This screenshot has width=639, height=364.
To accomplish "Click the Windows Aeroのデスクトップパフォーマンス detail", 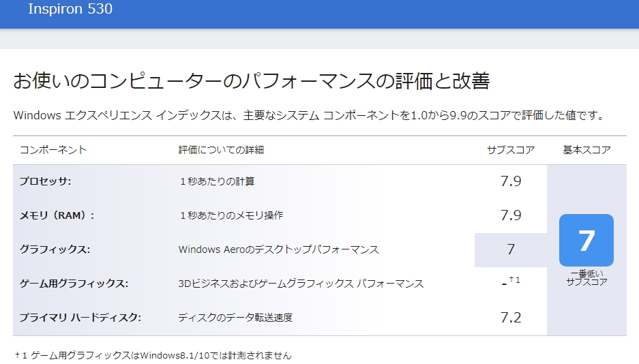I will tap(279, 249).
